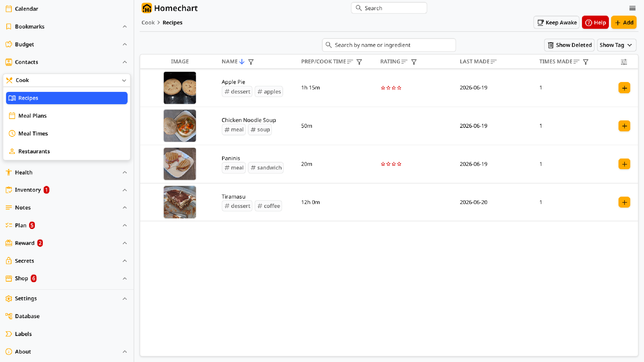This screenshot has height=362, width=644.
Task: Expand the Secrets section chevron
Action: (x=125, y=261)
